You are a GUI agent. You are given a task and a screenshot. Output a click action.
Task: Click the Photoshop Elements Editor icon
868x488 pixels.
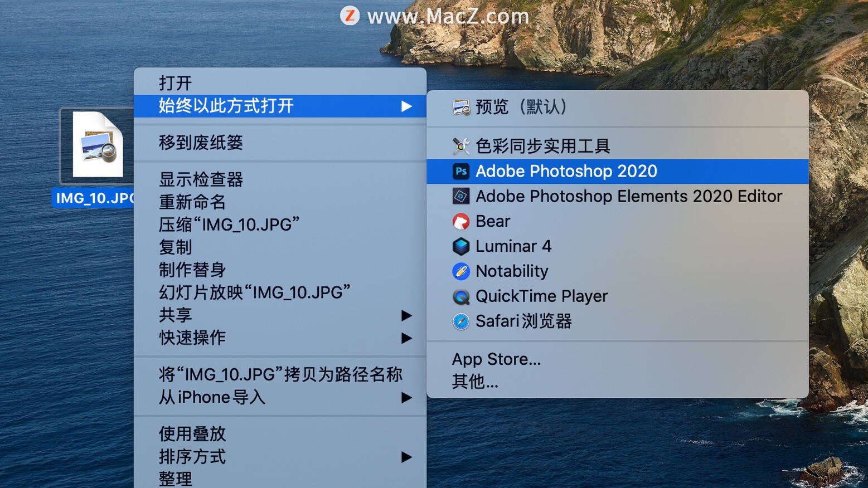click(461, 196)
